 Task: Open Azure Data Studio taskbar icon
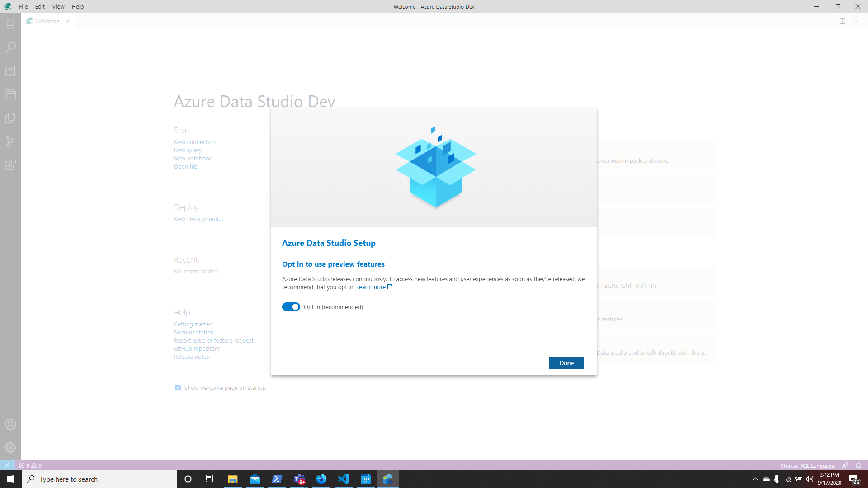click(x=388, y=479)
